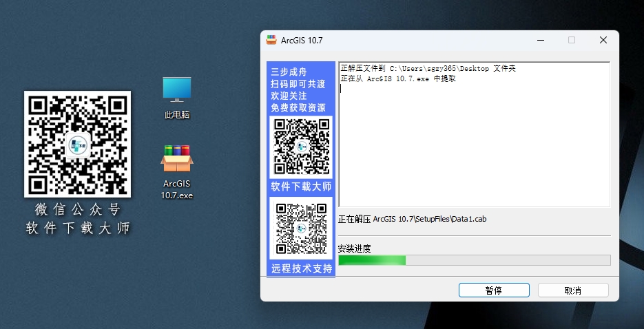Click the 三步成舟 text in the sidebar
Image resolution: width=644 pixels, height=329 pixels.
tap(289, 72)
